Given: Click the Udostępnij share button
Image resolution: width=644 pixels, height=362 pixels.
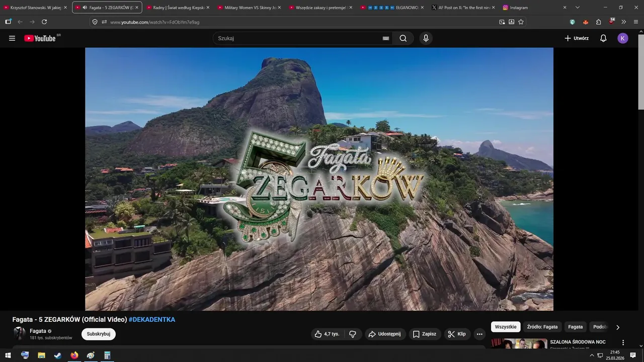Looking at the screenshot, I should [385, 334].
